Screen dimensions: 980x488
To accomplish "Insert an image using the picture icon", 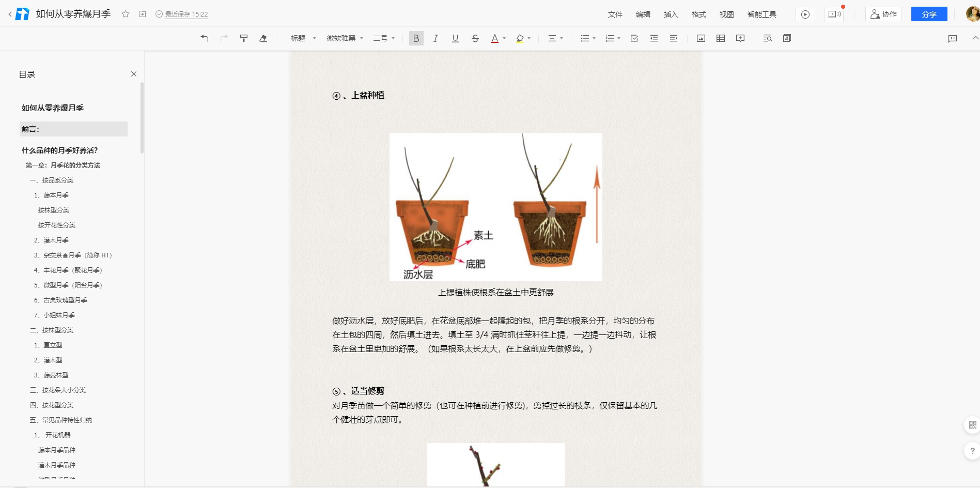I will 701,38.
